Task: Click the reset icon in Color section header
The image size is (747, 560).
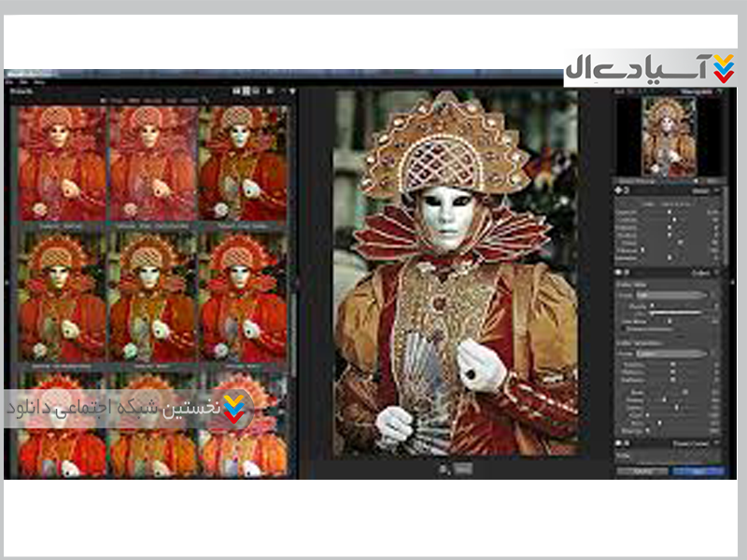Action: pyautogui.click(x=625, y=272)
